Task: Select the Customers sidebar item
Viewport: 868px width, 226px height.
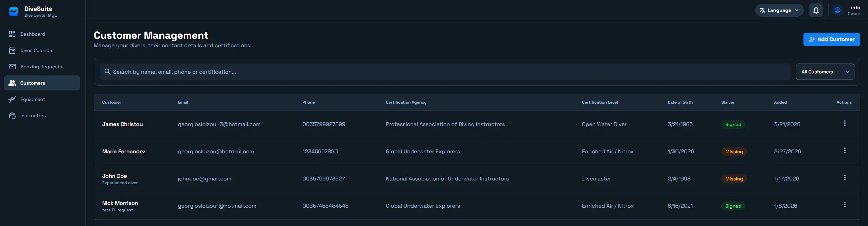Action: tap(42, 83)
